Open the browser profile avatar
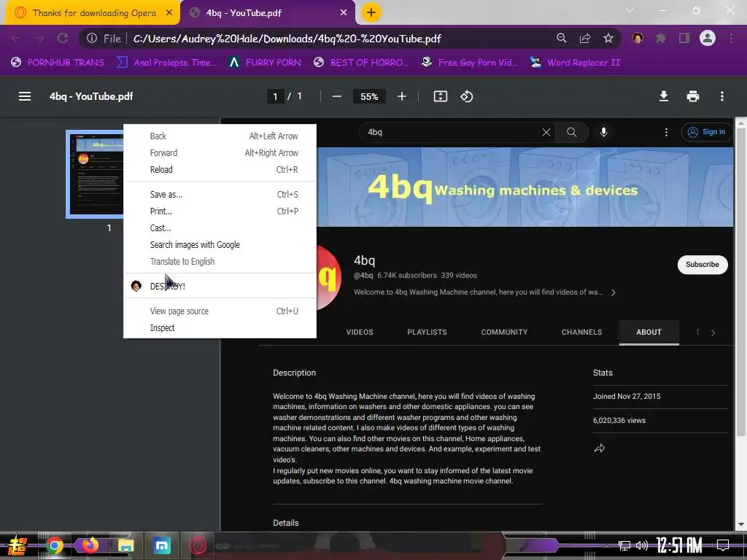The width and height of the screenshot is (747, 560). pos(708,38)
